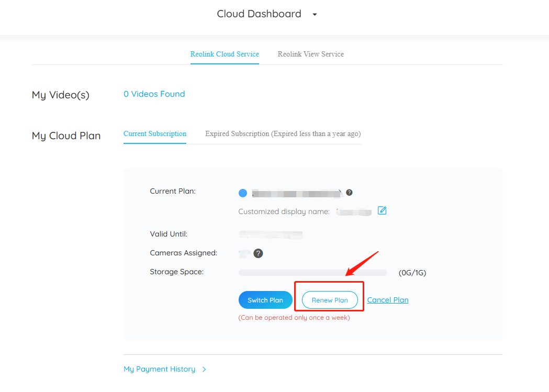
Task: Open help icon next to Current Plan
Action: point(349,193)
